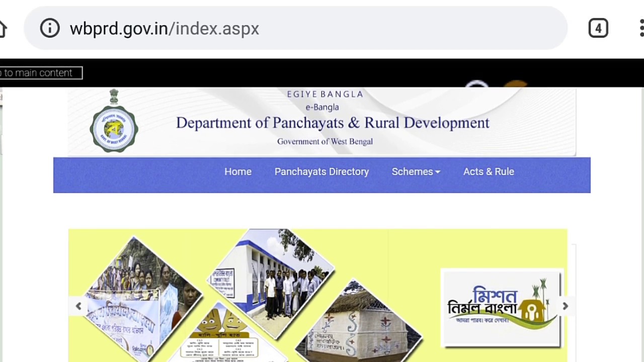Open the browser three-dot menu
The width and height of the screenshot is (644, 362).
coord(641,28)
